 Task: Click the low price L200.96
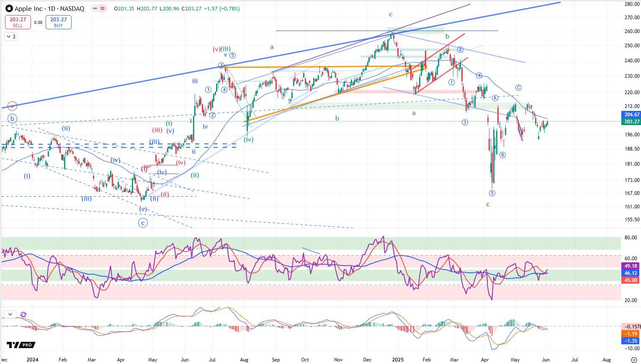[169, 8]
